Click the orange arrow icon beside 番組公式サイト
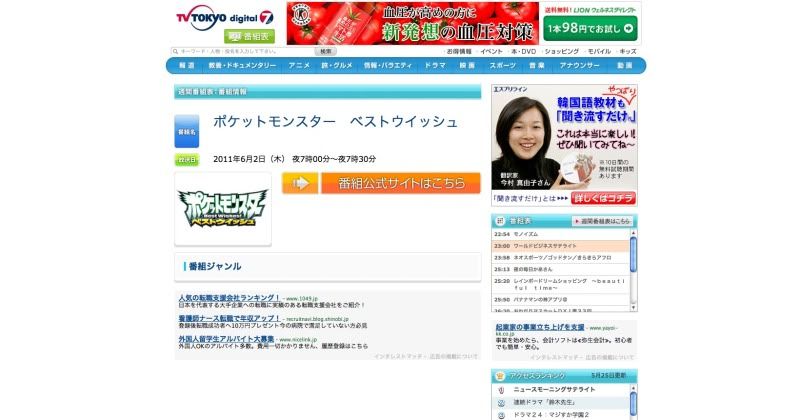The height and width of the screenshot is (420, 800). 301,183
